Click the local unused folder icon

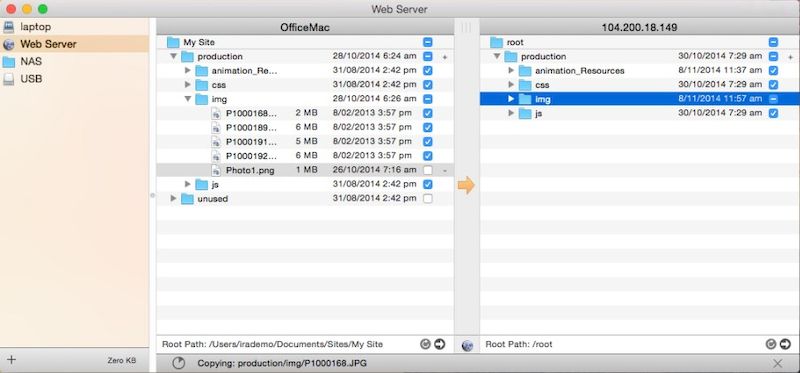[x=187, y=198]
